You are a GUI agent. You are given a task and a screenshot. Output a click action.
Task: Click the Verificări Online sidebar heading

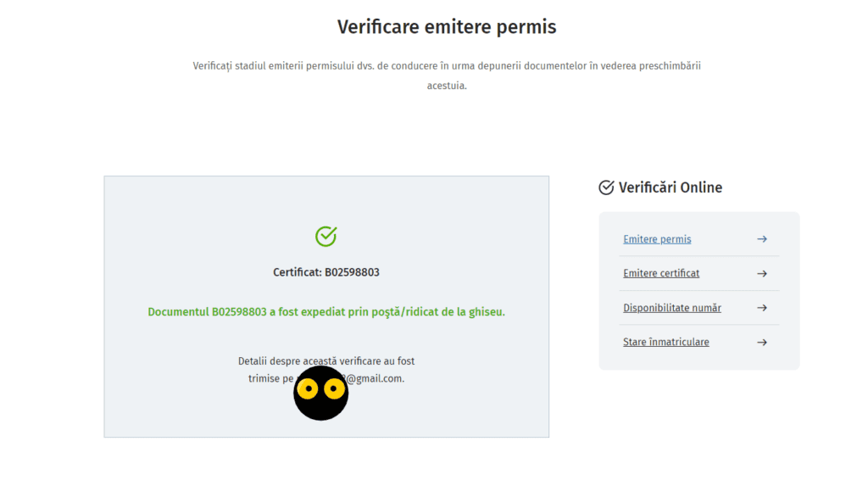pyautogui.click(x=670, y=187)
